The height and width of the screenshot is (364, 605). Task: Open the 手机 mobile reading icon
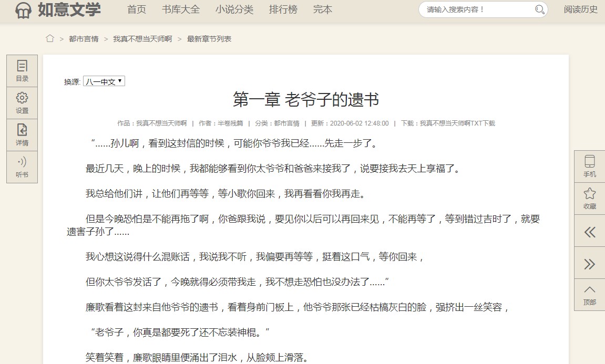(x=589, y=166)
